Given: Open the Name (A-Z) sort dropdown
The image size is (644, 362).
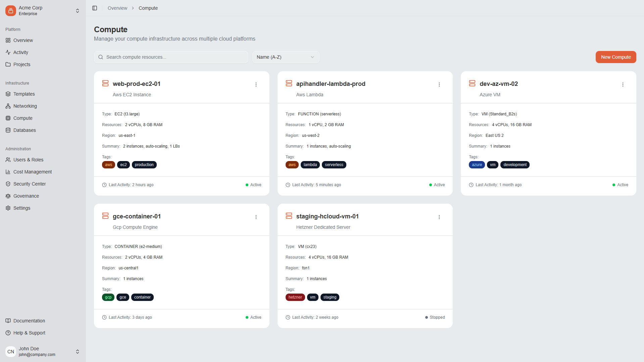Looking at the screenshot, I should 285,57.
